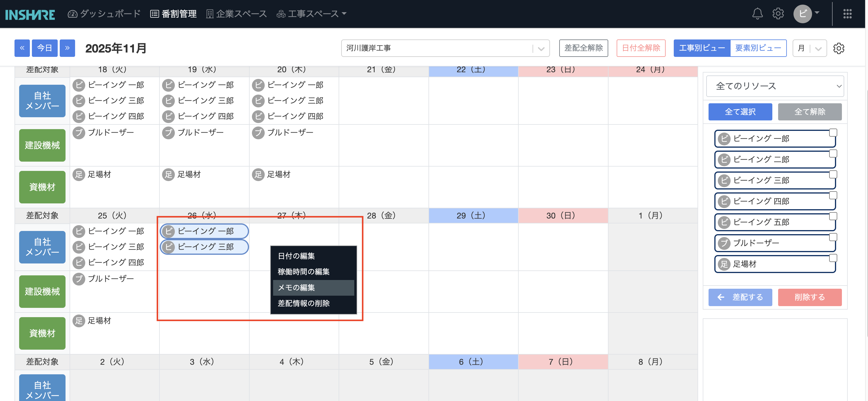The image size is (868, 401).
Task: Check ビーイング 三郎 resource checkbox
Action: [x=833, y=174]
